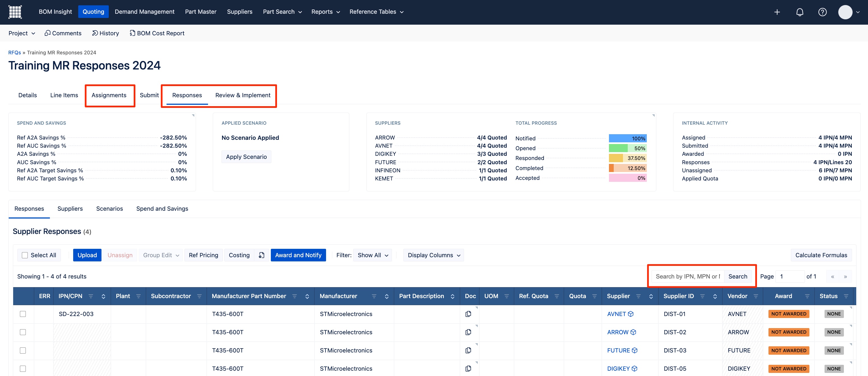
Task: Click the cube icon beside ARROW supplier
Action: click(633, 332)
